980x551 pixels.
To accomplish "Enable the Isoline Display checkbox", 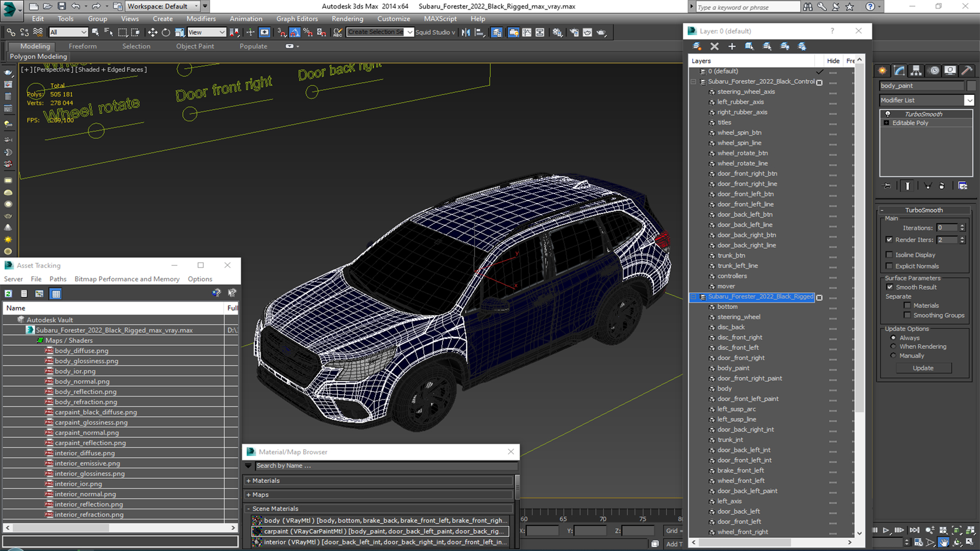I will click(x=889, y=255).
